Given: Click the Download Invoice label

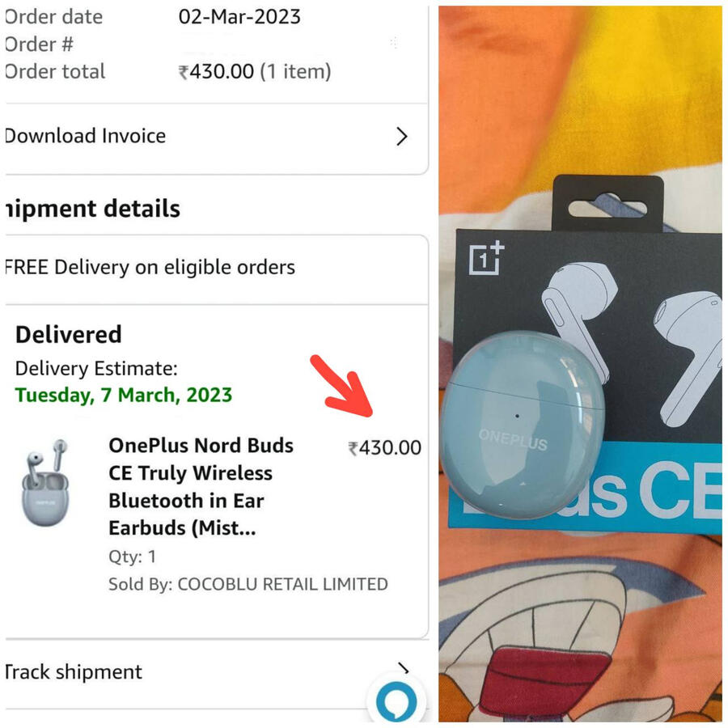Looking at the screenshot, I should click(x=86, y=136).
